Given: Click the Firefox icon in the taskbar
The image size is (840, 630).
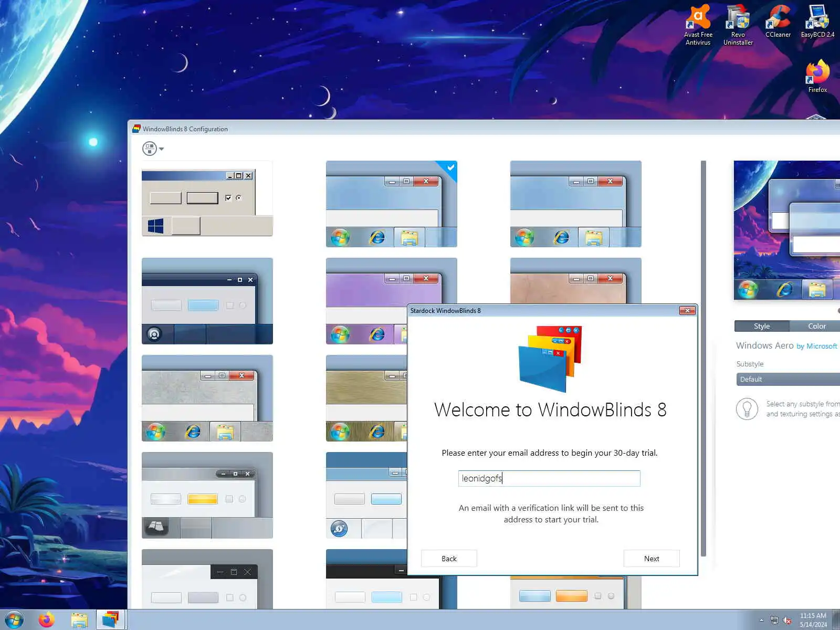Looking at the screenshot, I should coord(47,620).
